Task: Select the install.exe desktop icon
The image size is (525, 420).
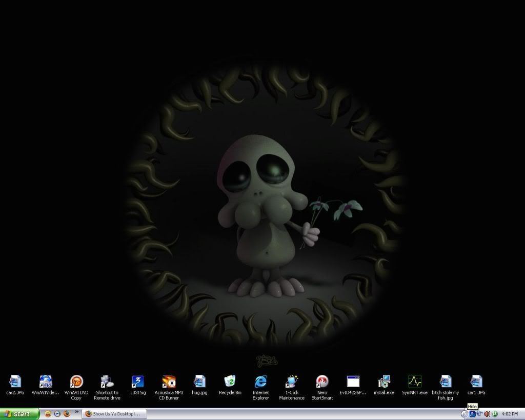Action: pos(384,385)
